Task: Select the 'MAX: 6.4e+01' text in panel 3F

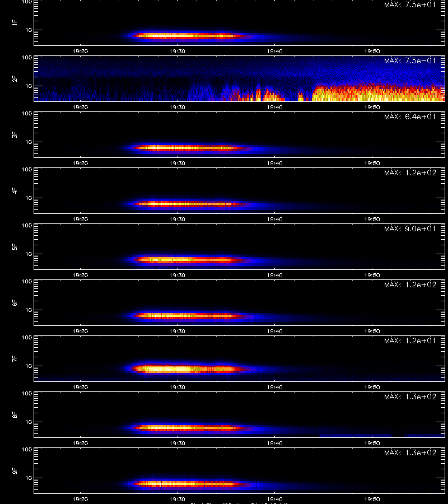Action: click(x=410, y=116)
